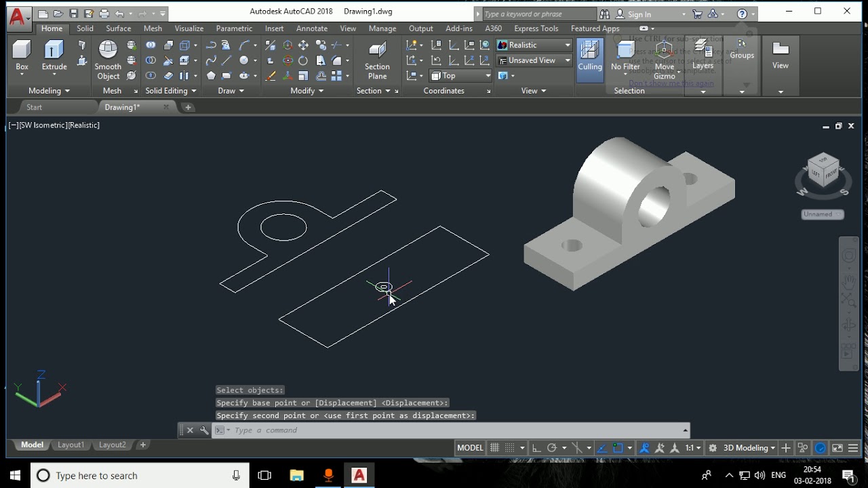The height and width of the screenshot is (488, 868).
Task: Click the Groups panel button
Action: pyautogui.click(x=742, y=50)
